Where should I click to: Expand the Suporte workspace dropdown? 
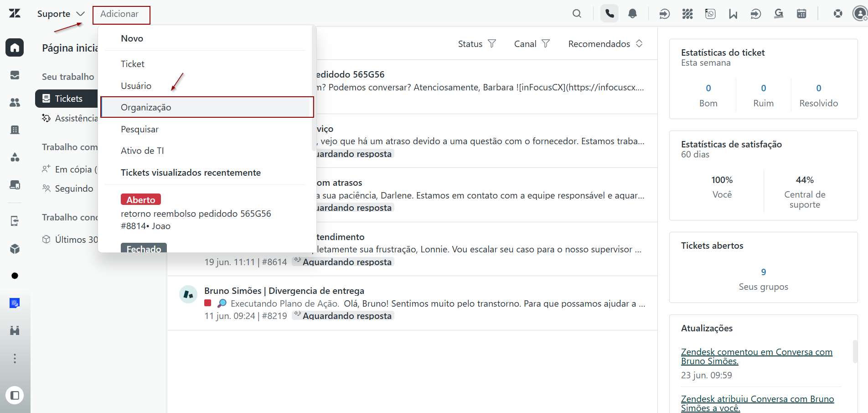tap(61, 14)
